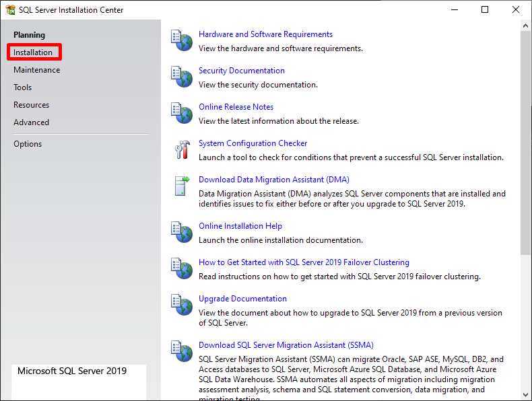Click the SQL Server app icon in title bar
The width and height of the screenshot is (532, 401).
(9, 10)
